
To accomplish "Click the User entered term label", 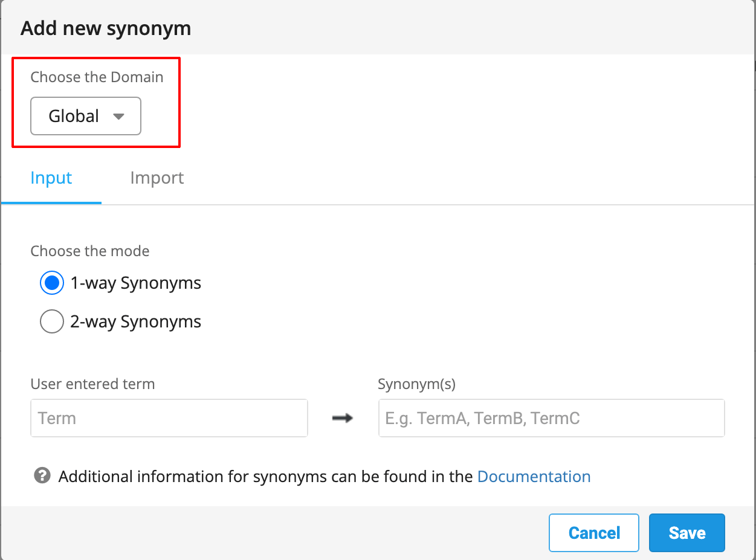I will [x=92, y=384].
